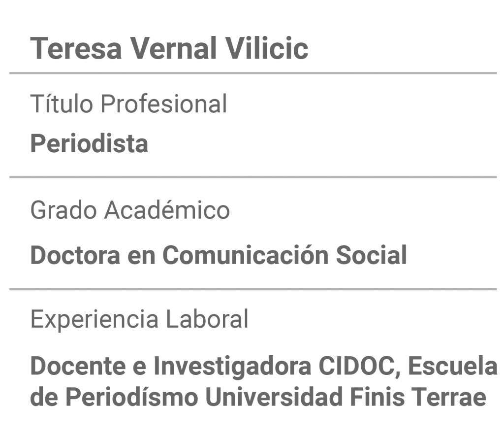Image resolution: width=504 pixels, height=440 pixels.
Task: Select the Experiencia Laboral label
Action: 139,319
